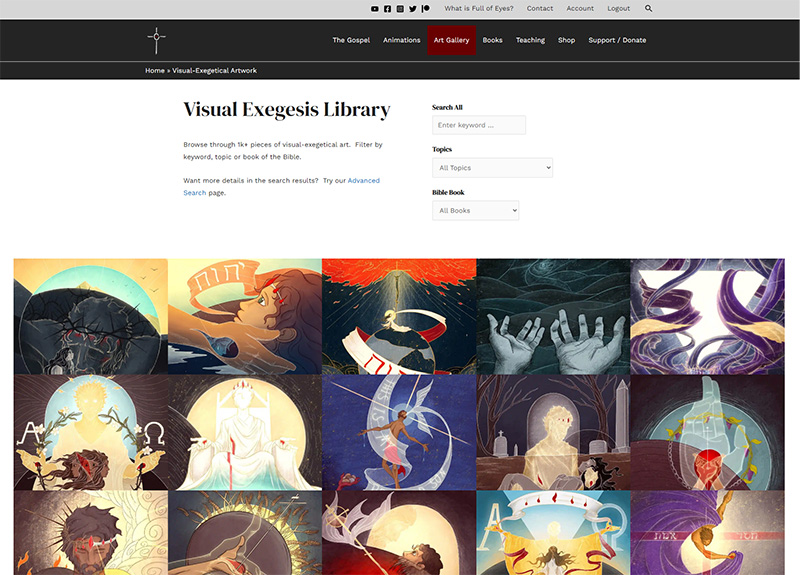Open the Instagram profile icon
The width and height of the screenshot is (800, 575).
pos(400,9)
